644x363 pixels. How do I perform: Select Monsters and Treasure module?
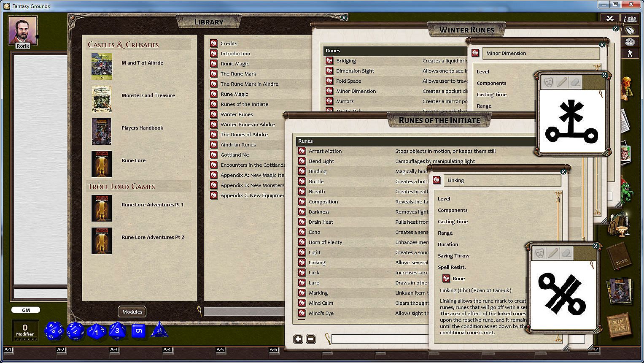[148, 95]
